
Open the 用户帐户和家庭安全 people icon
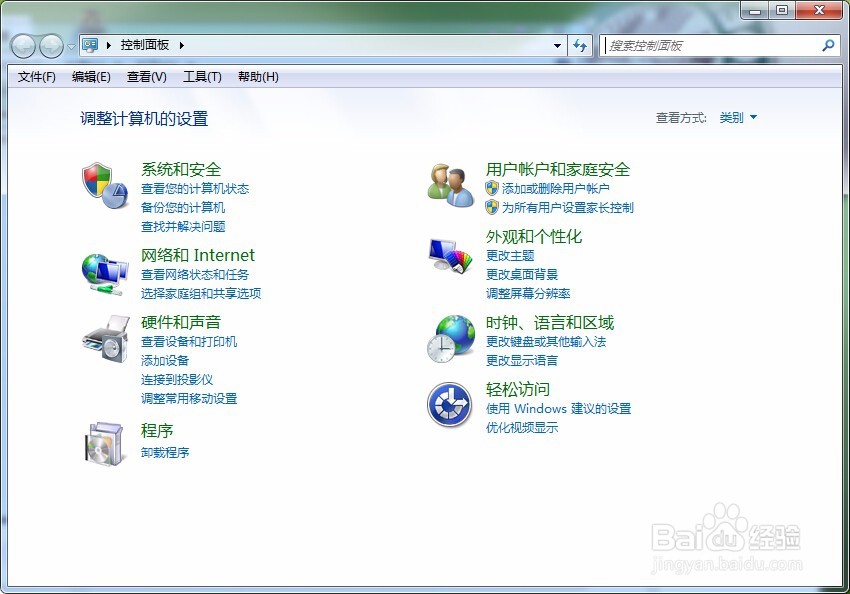[x=450, y=186]
